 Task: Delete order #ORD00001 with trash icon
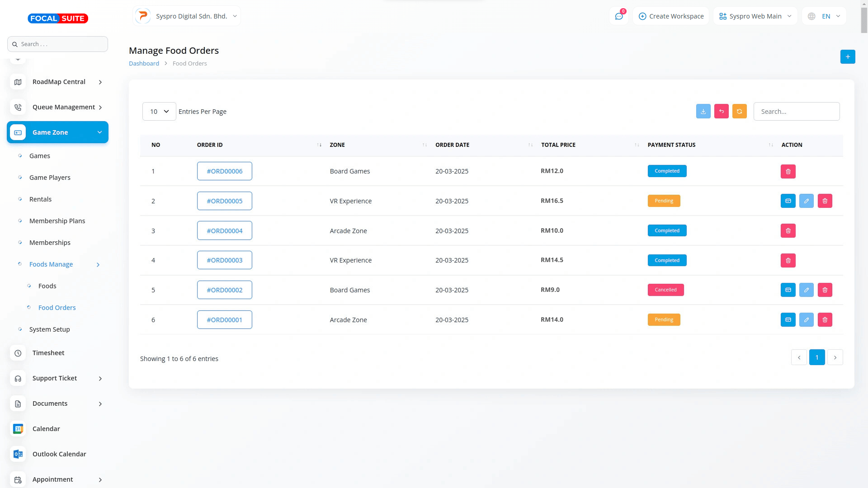(x=825, y=320)
